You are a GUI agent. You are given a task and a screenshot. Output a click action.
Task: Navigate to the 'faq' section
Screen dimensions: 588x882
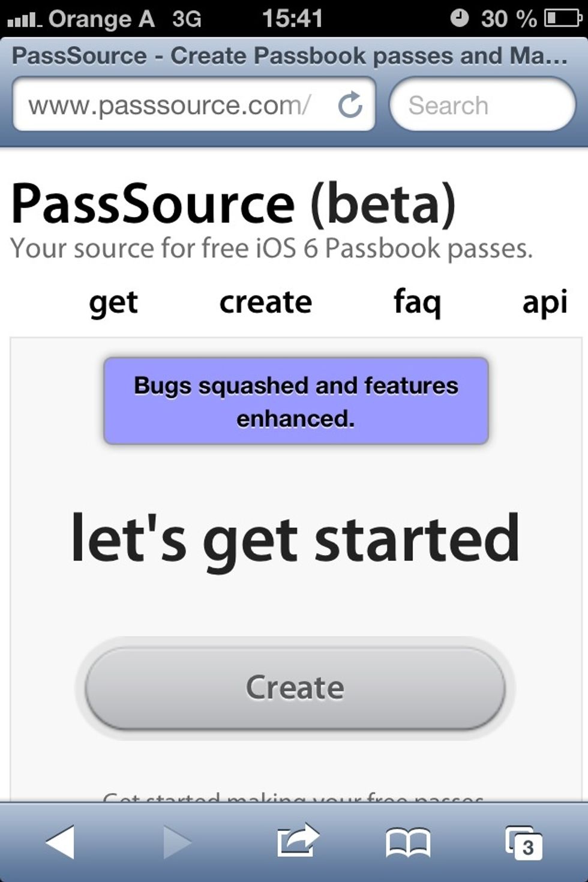tap(416, 302)
